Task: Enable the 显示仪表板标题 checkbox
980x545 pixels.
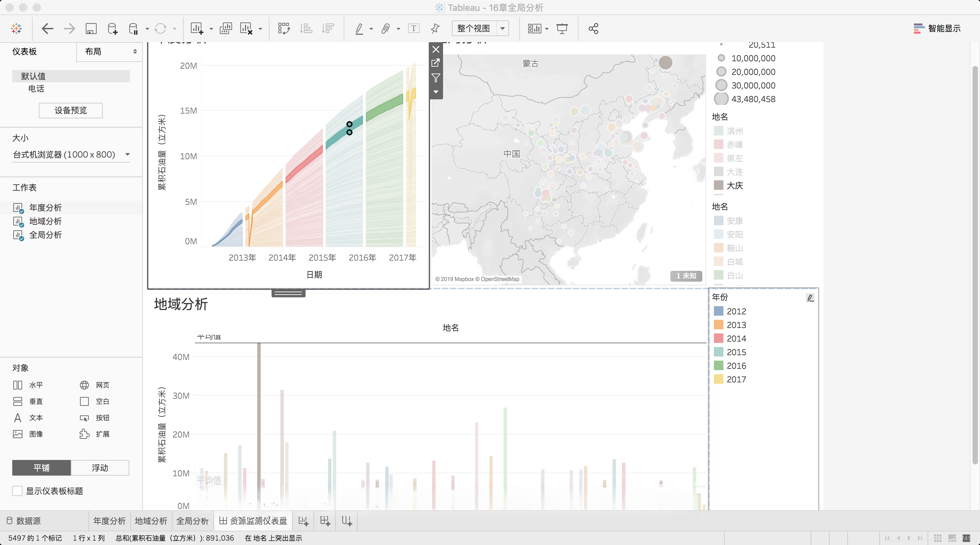Action: pos(17,491)
